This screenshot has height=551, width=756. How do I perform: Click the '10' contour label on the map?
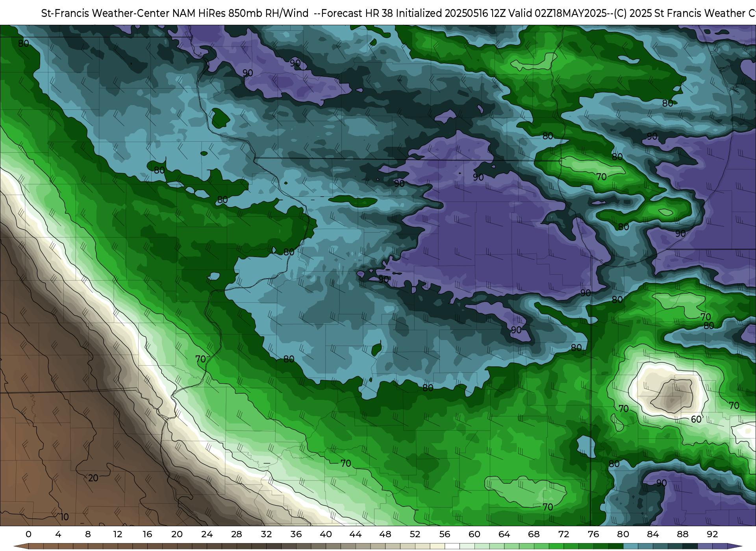64,517
